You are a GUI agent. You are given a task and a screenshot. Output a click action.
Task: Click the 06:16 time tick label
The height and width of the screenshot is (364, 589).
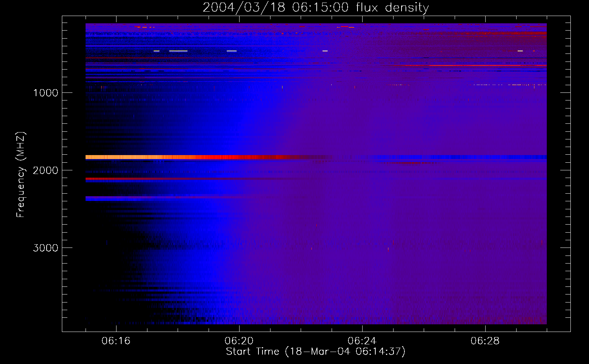click(116, 341)
